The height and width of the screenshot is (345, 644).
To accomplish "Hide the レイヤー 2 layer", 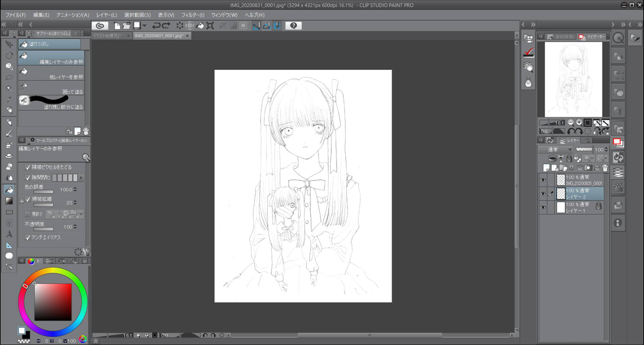I will [543, 194].
